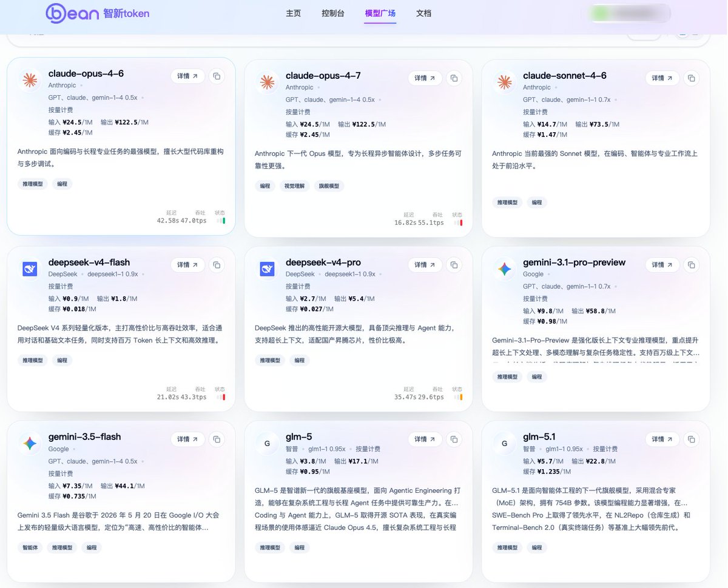Click the claude-opus-4-6 title text

pyautogui.click(x=86, y=73)
